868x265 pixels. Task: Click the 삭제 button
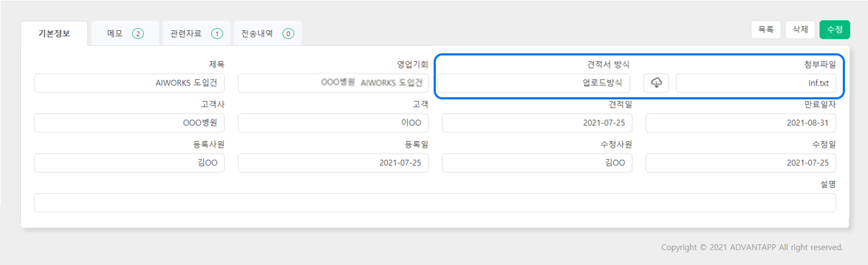(800, 30)
